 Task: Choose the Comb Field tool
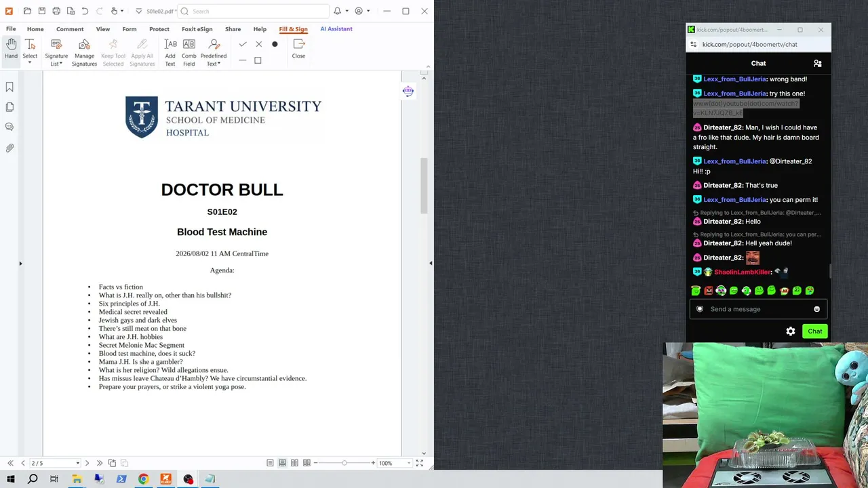pos(189,53)
